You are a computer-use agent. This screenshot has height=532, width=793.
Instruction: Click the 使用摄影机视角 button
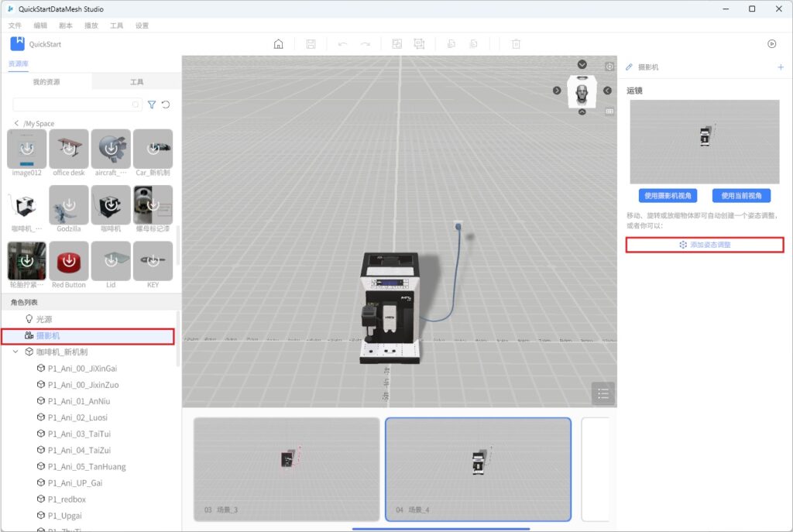pyautogui.click(x=667, y=196)
